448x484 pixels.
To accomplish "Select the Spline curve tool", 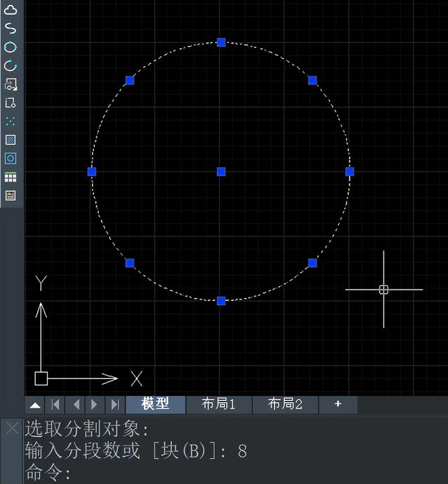I will 10,29.
